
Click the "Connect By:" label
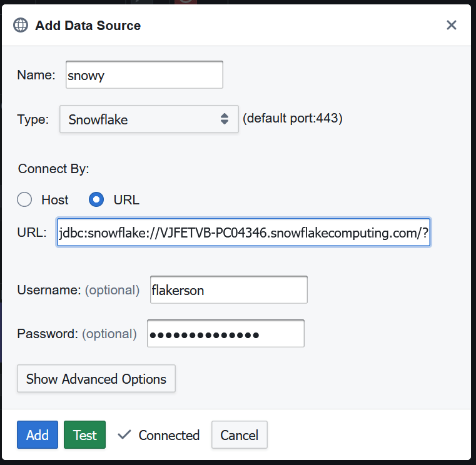(x=54, y=169)
